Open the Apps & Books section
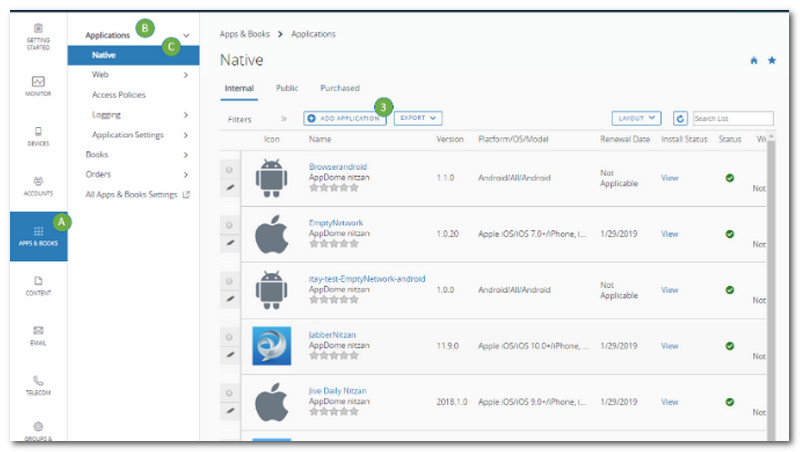 (38, 236)
